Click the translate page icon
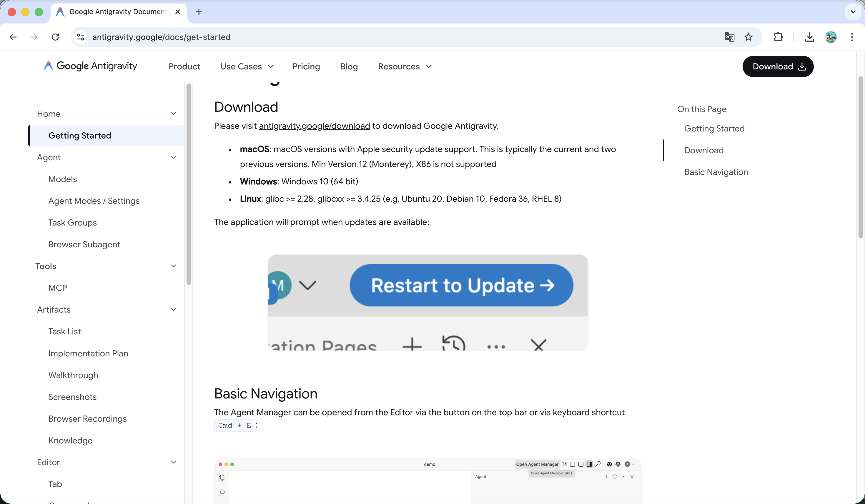The height and width of the screenshot is (504, 865). [x=729, y=37]
